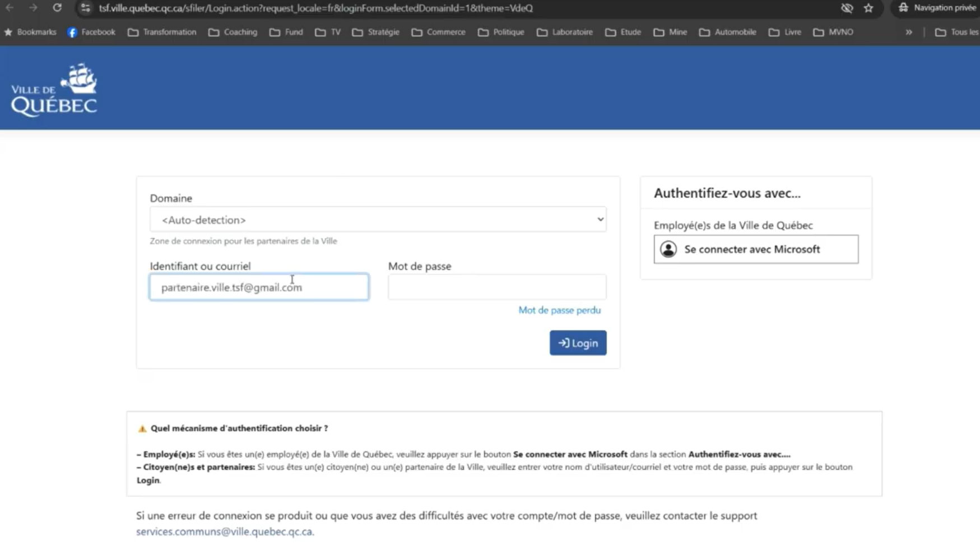Open the MVNO bookmarks folder
Image resolution: width=980 pixels, height=550 pixels.
pyautogui.click(x=833, y=32)
